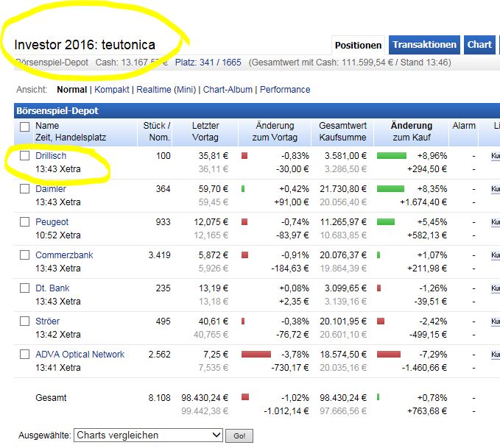Click Commerzbank's red -0,91% daily indicator

[x=245, y=255]
